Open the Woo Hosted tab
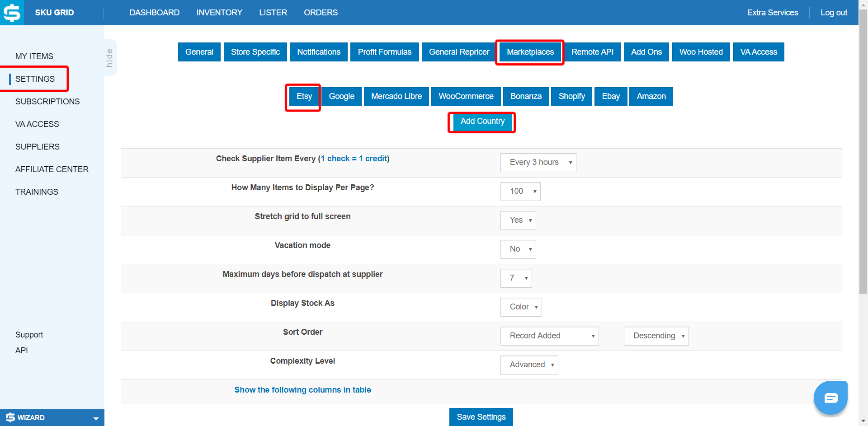This screenshot has height=426, width=868. point(701,52)
